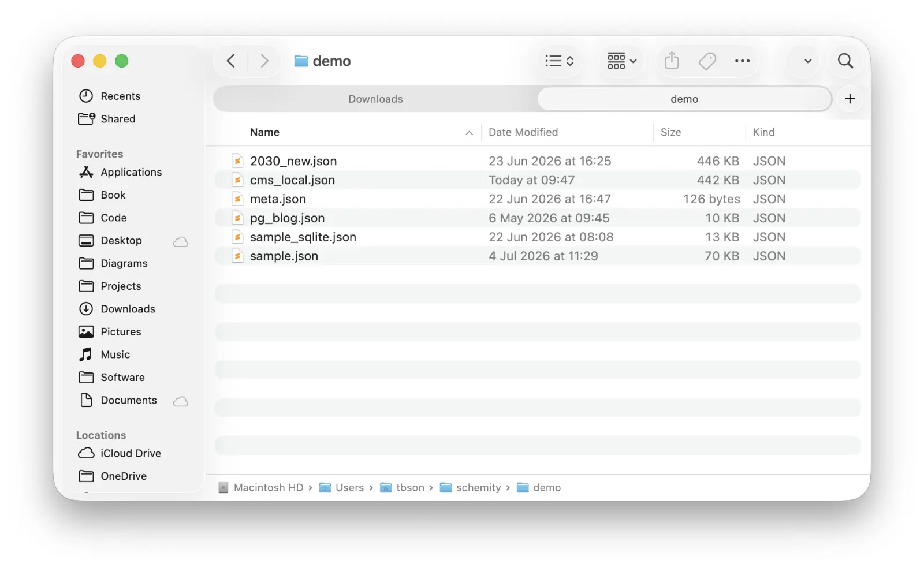Click the Tags toolbar icon

(707, 61)
